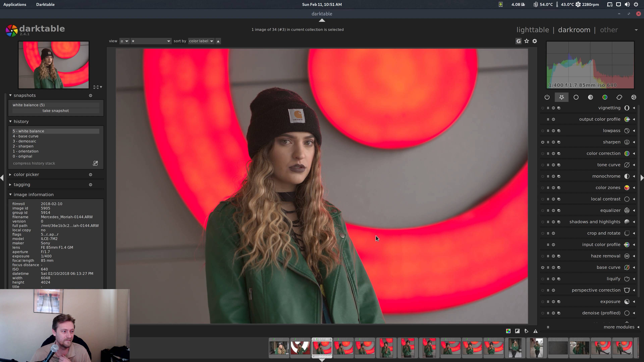
Task: Disable the base curve module
Action: (543, 267)
